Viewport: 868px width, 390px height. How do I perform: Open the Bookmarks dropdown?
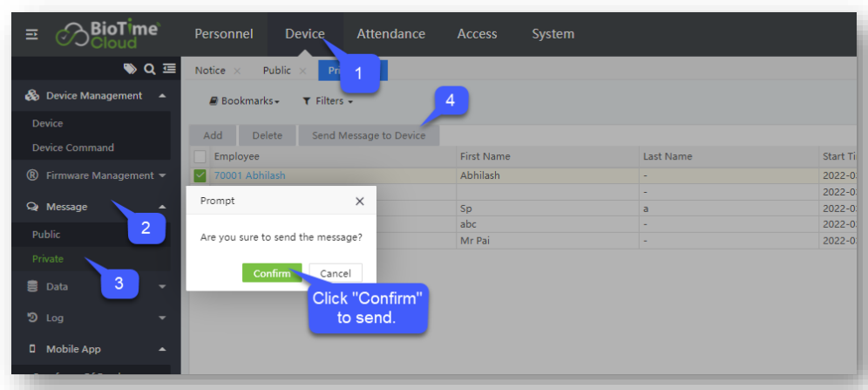pyautogui.click(x=245, y=101)
